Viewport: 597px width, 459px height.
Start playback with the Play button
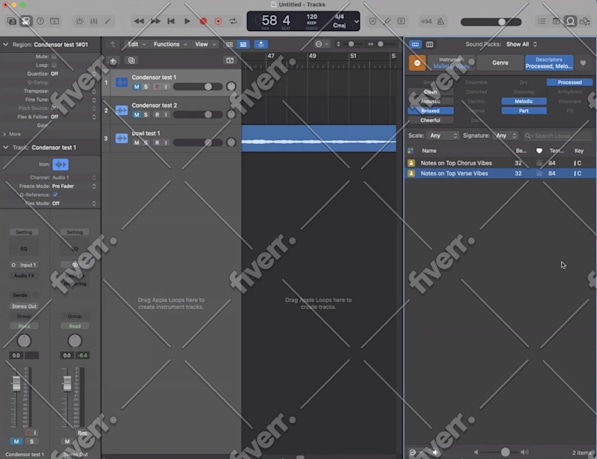click(187, 21)
